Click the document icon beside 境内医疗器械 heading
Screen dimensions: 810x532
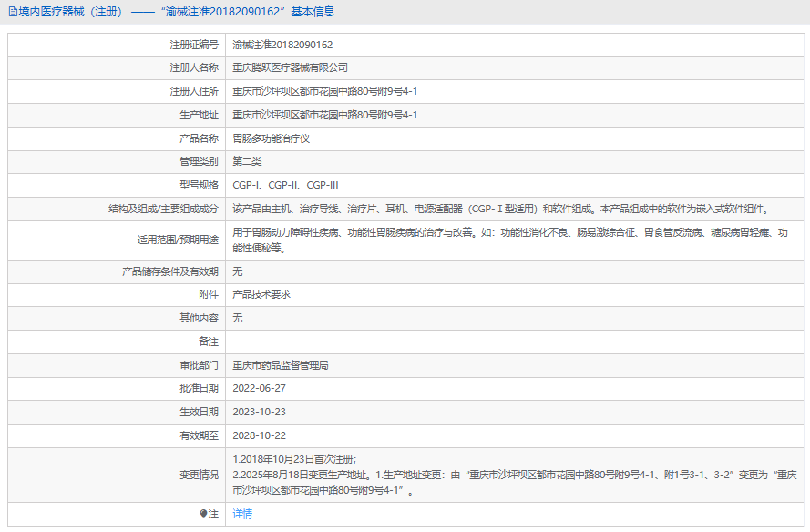(12, 12)
